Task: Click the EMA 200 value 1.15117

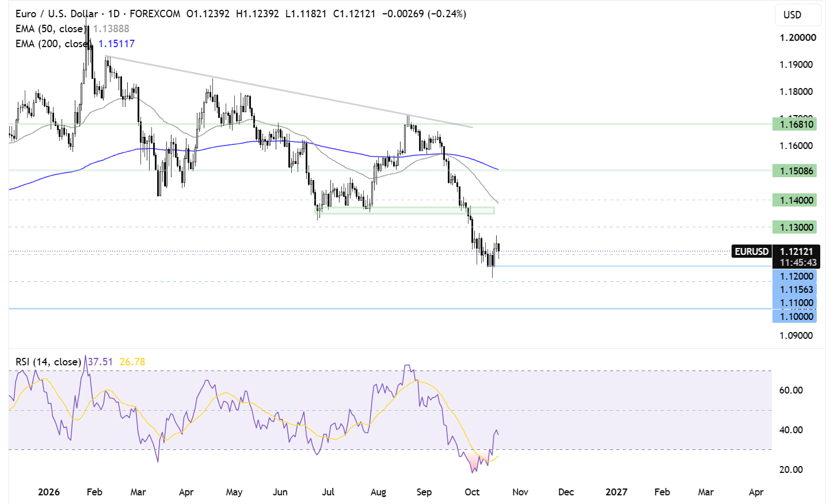Action: tap(116, 44)
